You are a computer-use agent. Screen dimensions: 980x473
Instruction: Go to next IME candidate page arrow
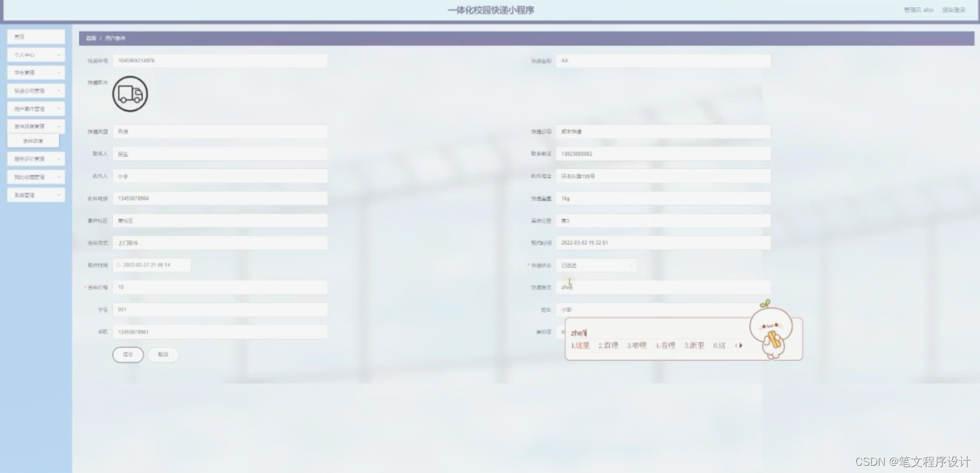click(741, 345)
